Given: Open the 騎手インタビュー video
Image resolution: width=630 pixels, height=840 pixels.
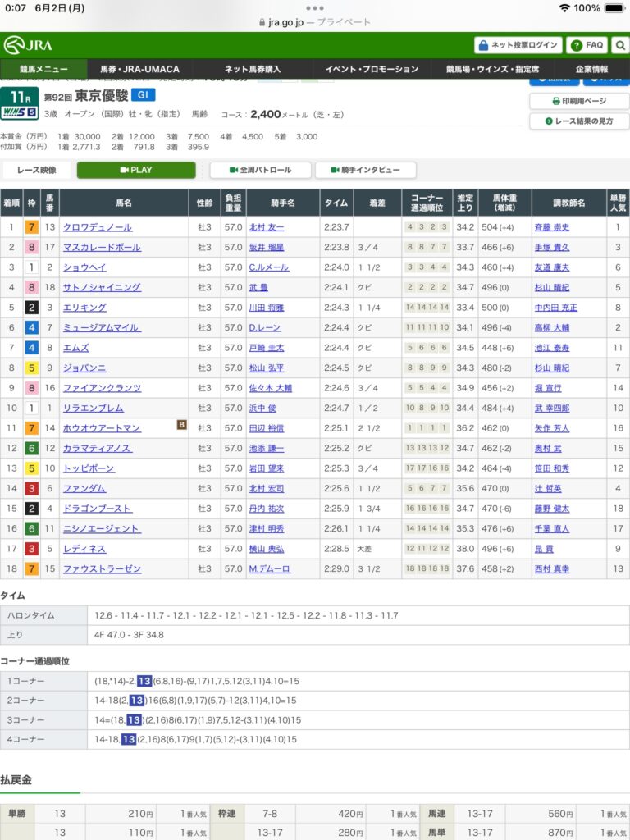Looking at the screenshot, I should pyautogui.click(x=365, y=170).
